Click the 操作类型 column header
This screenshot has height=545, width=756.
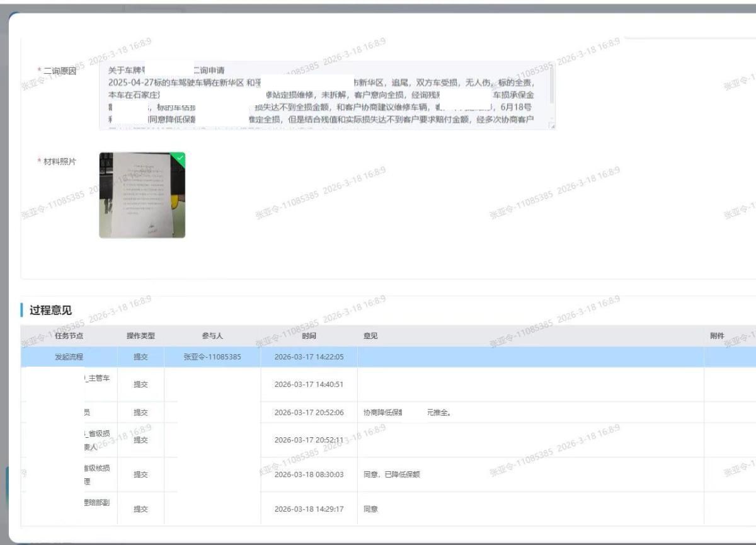click(140, 336)
